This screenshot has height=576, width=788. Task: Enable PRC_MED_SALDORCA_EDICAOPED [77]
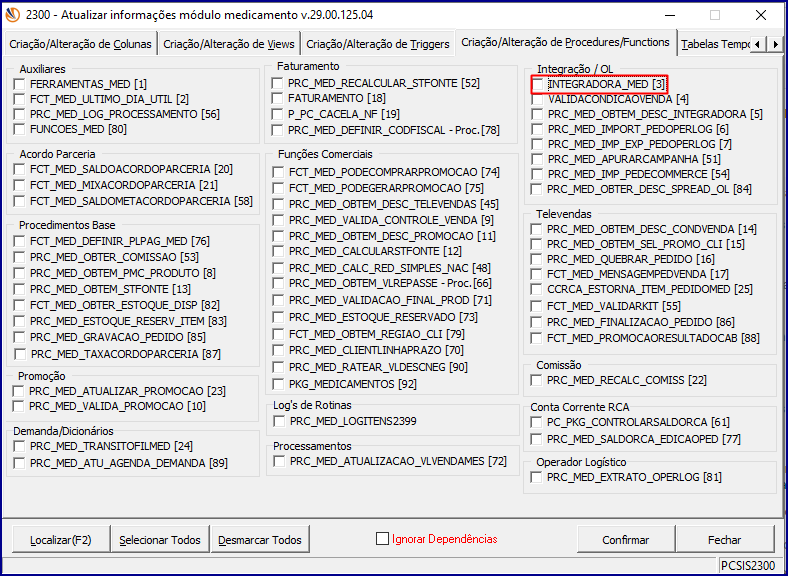[537, 439]
